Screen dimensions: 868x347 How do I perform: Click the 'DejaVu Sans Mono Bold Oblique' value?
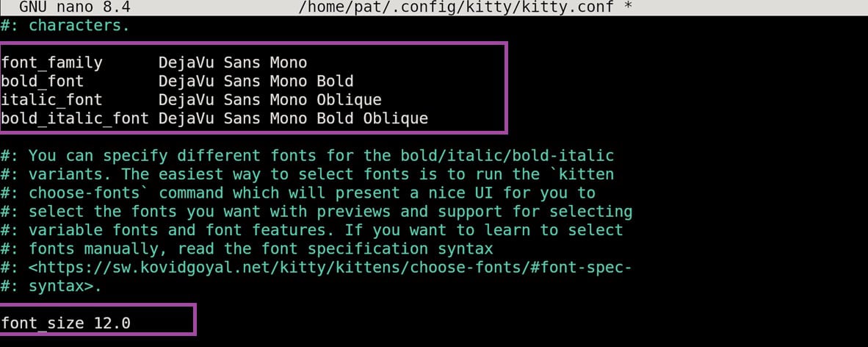tap(293, 118)
